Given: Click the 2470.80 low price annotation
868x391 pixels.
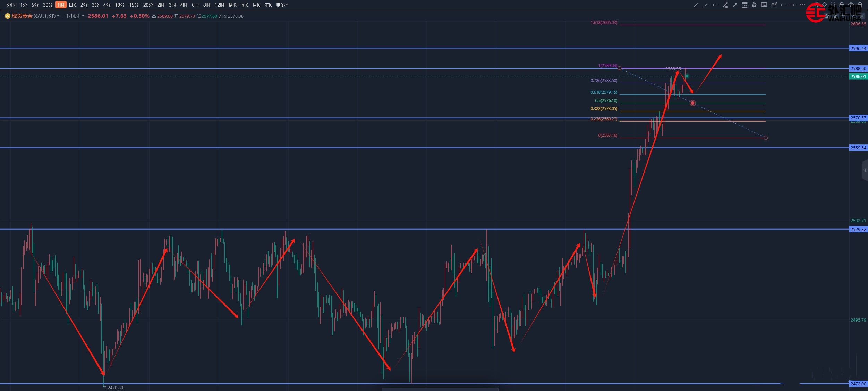Looking at the screenshot, I should [x=115, y=388].
